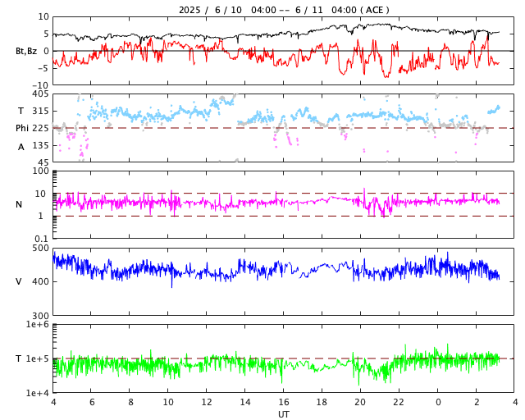This screenshot has height=420, width=525.
Task: Click the '400' velocity tick label
Action: 40,281
